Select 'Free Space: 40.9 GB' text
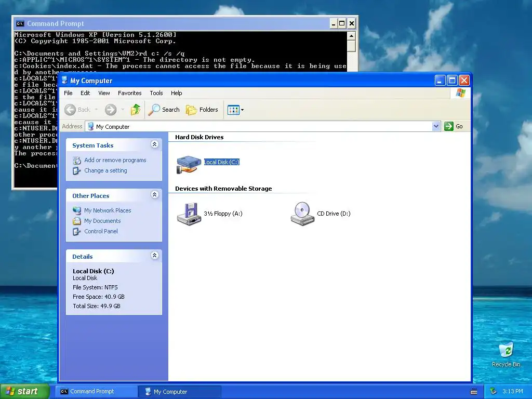Screen dimensions: 532x399 tap(98, 297)
